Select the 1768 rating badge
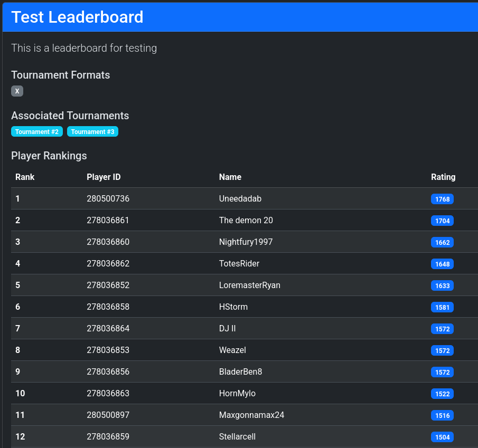The width and height of the screenshot is (478, 448). [442, 199]
